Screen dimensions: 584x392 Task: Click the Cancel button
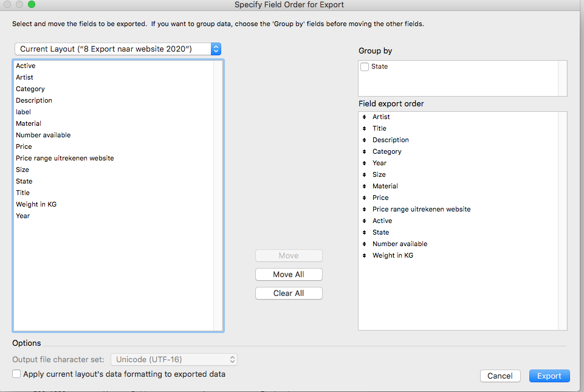(x=500, y=376)
